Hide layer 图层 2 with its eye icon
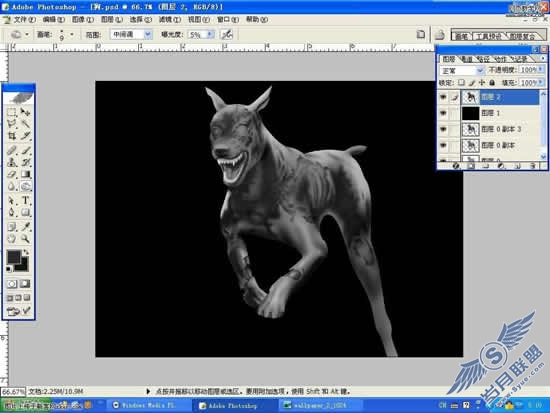This screenshot has height=413, width=550. [443, 97]
